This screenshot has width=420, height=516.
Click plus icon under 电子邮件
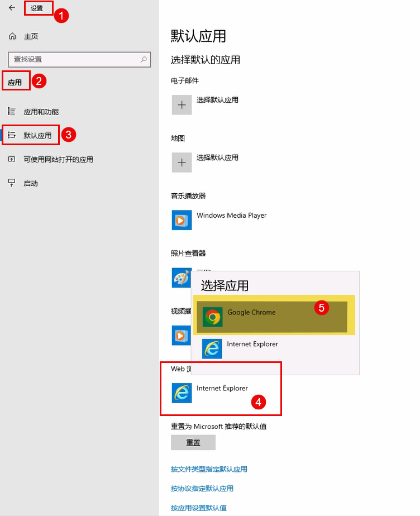[182, 105]
